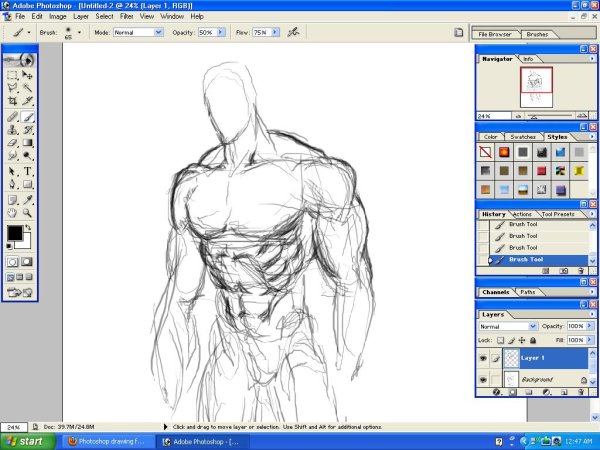The image size is (600, 450).
Task: Open the Filter menu
Action: [x=127, y=17]
